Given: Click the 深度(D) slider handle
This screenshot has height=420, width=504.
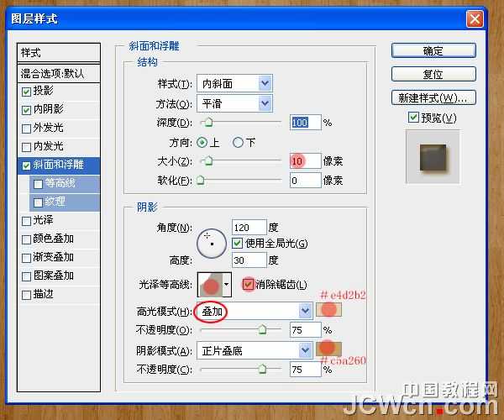Looking at the screenshot, I should 208,122.
